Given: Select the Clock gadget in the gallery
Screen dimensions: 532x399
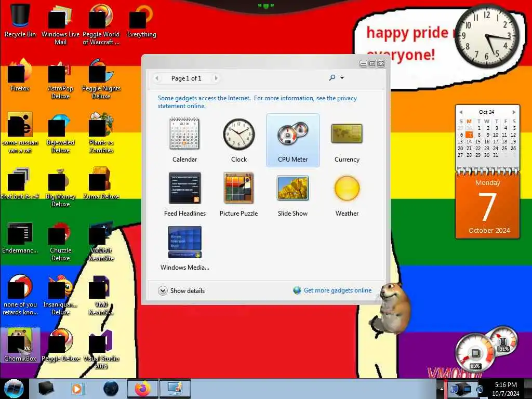Looking at the screenshot, I should 239,140.
